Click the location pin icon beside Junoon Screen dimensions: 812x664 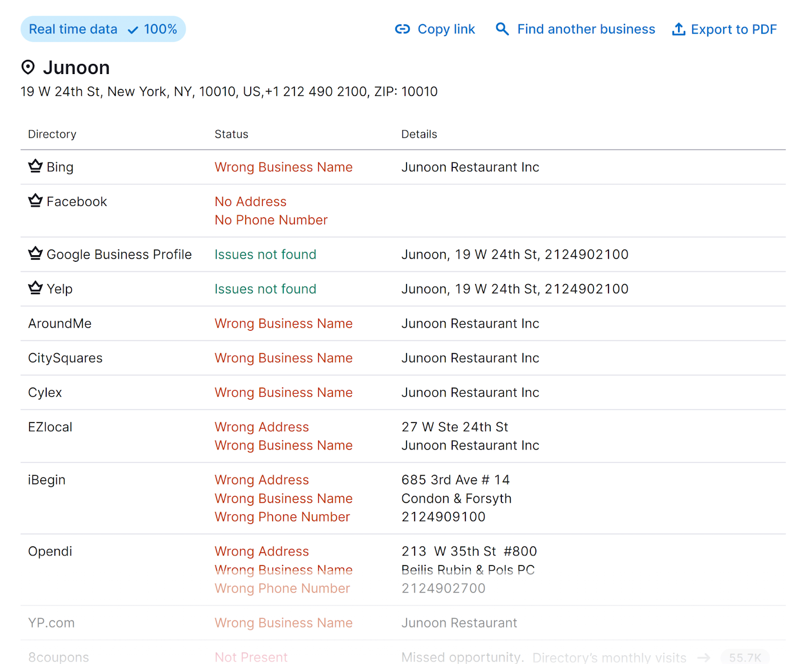28,67
